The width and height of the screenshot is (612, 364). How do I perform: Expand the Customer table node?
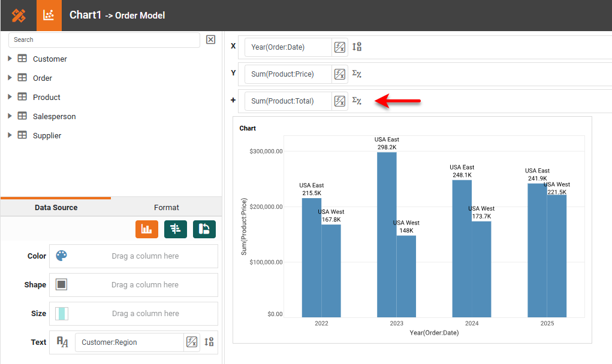pos(10,59)
